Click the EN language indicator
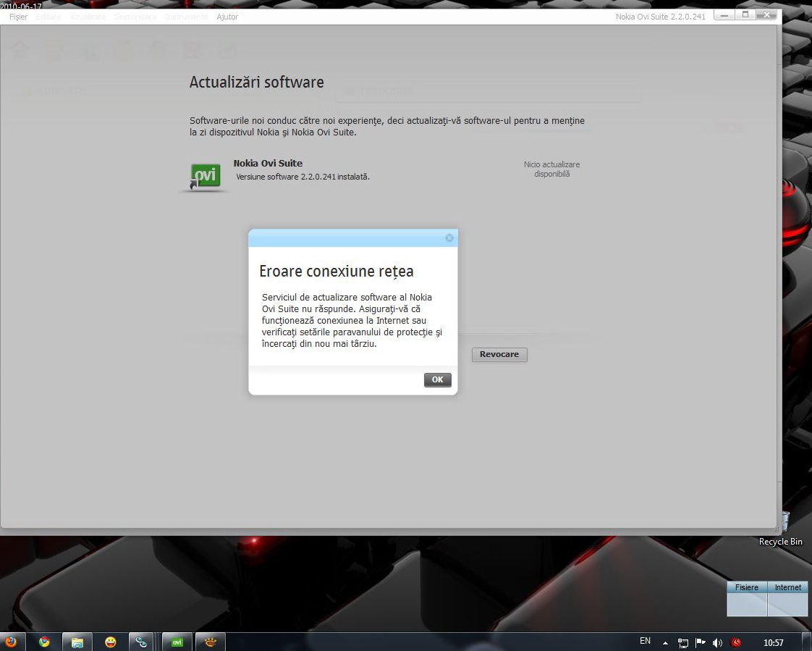Image resolution: width=812 pixels, height=651 pixels. (646, 641)
